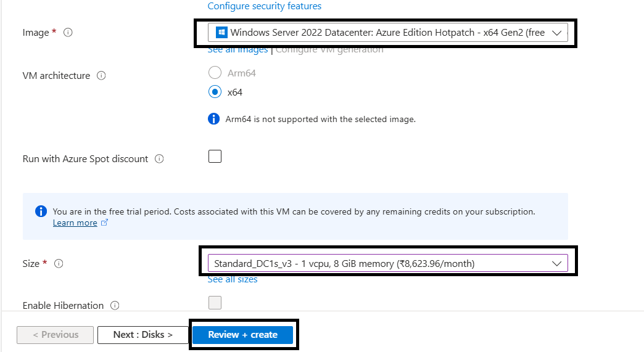Select the Arm64 architecture radio button
This screenshot has width=644, height=352.
coord(215,73)
